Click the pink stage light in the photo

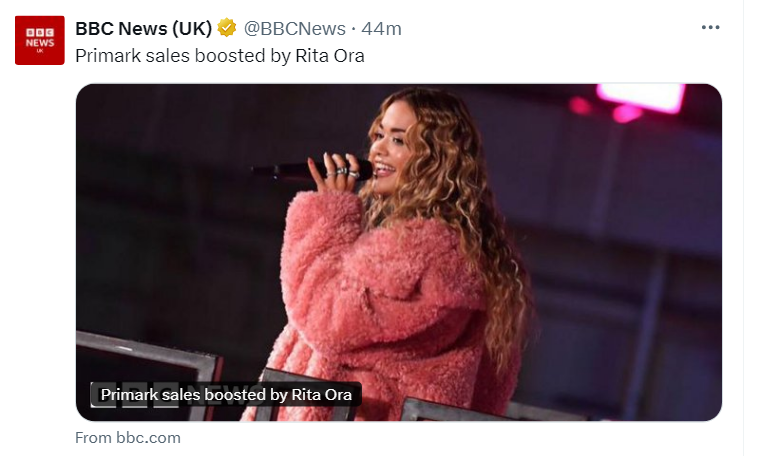[x=640, y=98]
